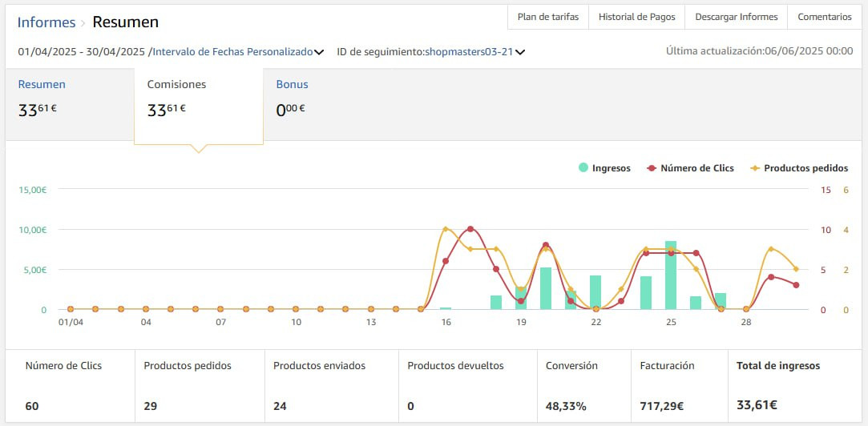Image resolution: width=868 pixels, height=426 pixels.
Task: Open the Comentarios section
Action: click(824, 17)
